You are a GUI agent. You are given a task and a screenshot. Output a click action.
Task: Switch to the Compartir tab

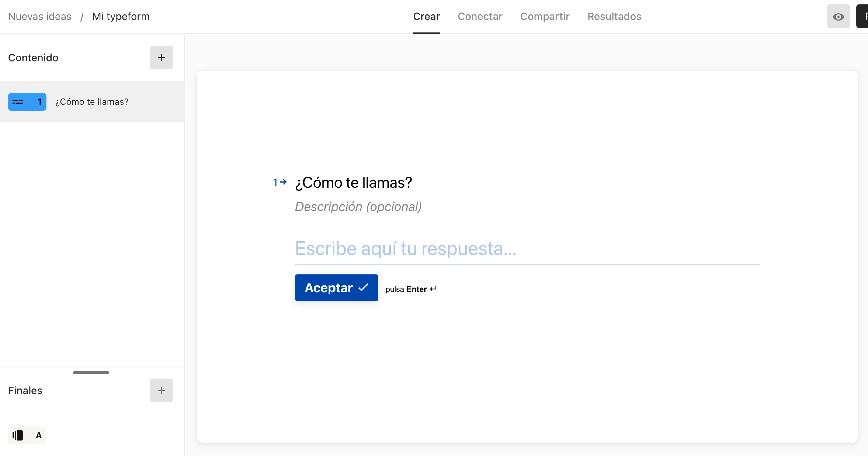[545, 16]
